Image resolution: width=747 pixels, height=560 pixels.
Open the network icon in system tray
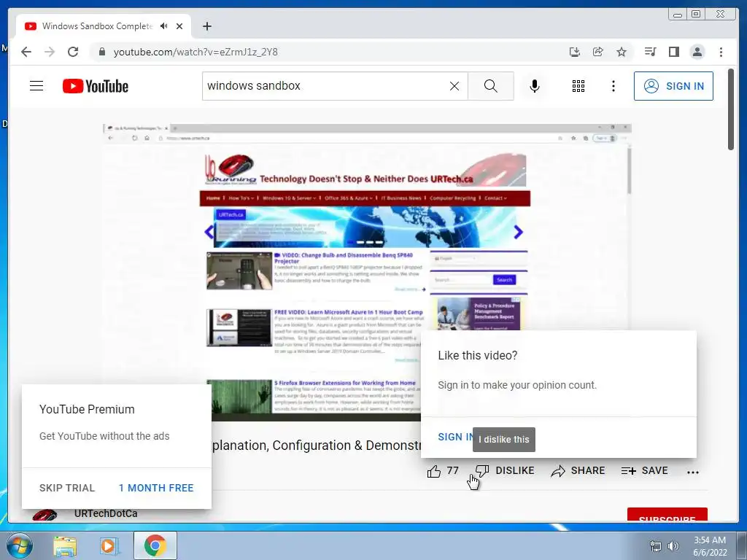point(656,545)
